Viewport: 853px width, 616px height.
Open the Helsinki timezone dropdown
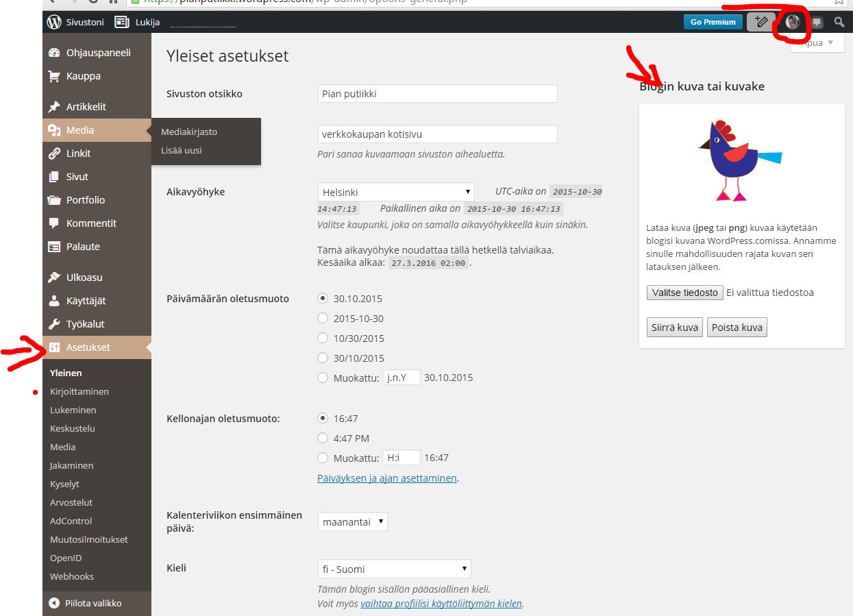[x=395, y=191]
